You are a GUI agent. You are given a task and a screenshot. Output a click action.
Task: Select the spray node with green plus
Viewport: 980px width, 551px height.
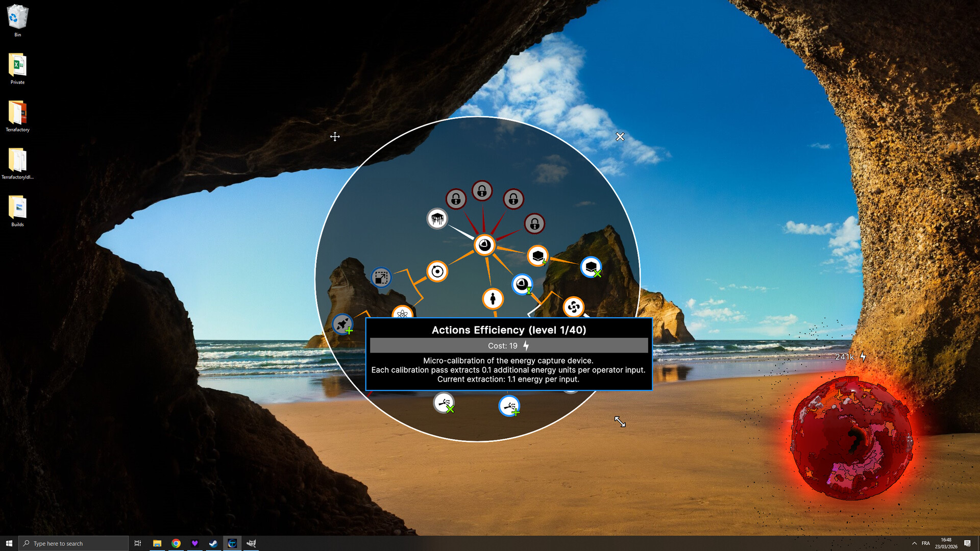(509, 406)
